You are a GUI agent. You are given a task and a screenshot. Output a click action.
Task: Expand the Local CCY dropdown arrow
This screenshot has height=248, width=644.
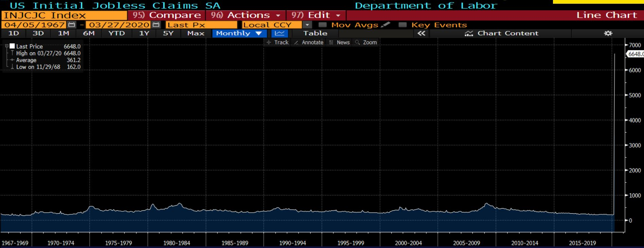coord(307,25)
